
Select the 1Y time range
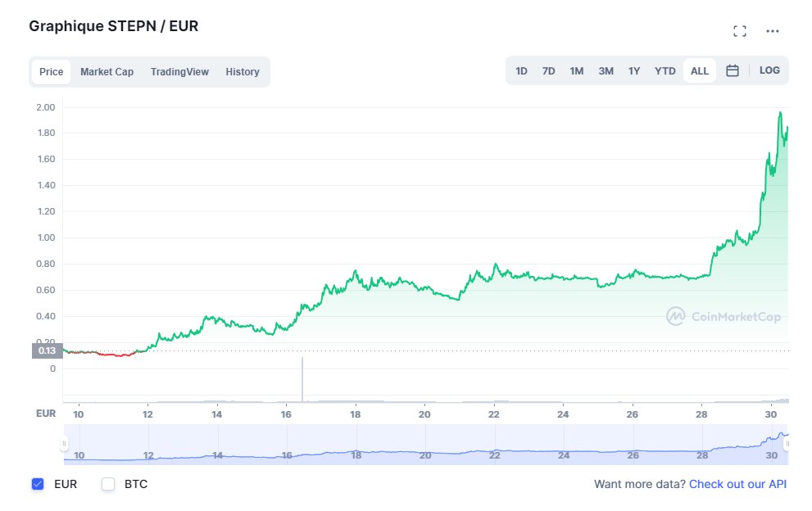click(x=634, y=71)
